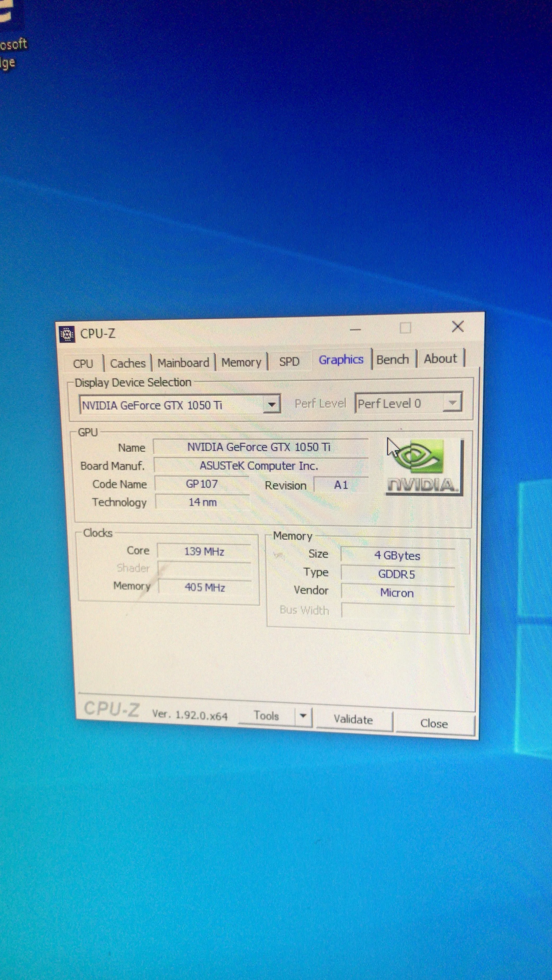Click the CPU-Z title bar app icon
The image size is (552, 980).
(68, 334)
